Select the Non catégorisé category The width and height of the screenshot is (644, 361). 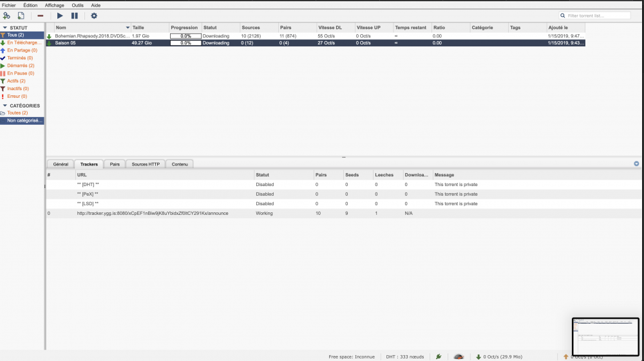point(22,120)
